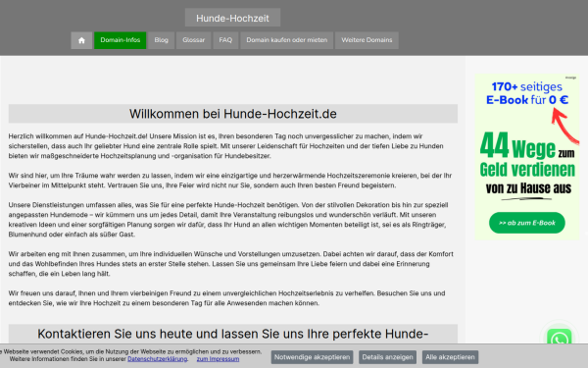This screenshot has width=588, height=368.
Task: Open the Glossar menu item
Action: pyautogui.click(x=193, y=40)
